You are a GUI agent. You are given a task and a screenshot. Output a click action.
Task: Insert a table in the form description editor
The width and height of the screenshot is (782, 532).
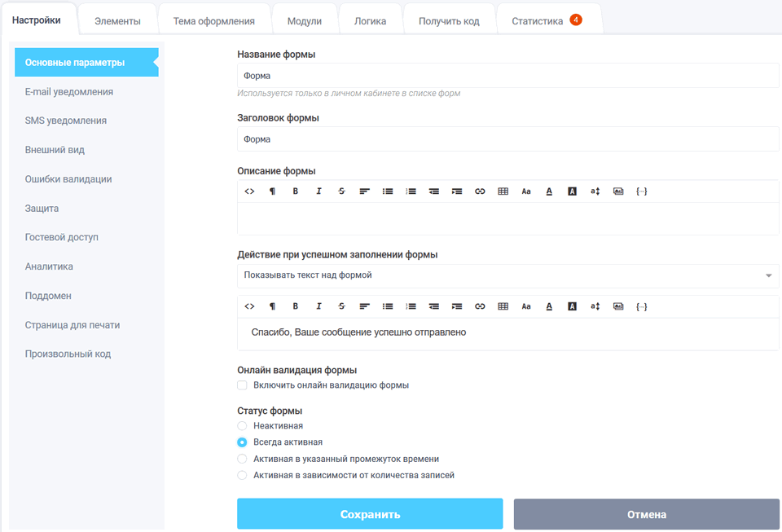pos(503,191)
